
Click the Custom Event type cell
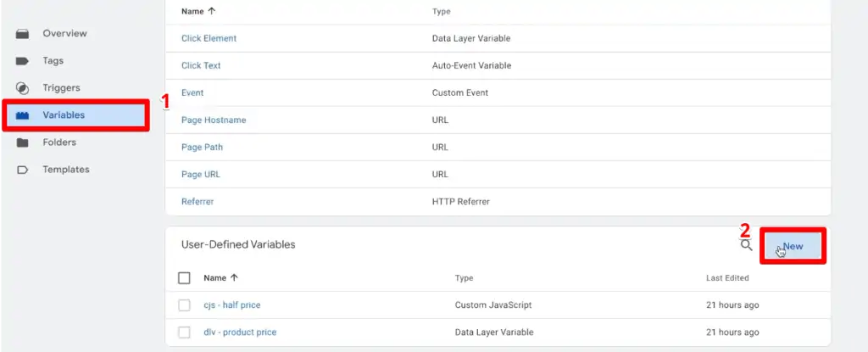point(460,92)
